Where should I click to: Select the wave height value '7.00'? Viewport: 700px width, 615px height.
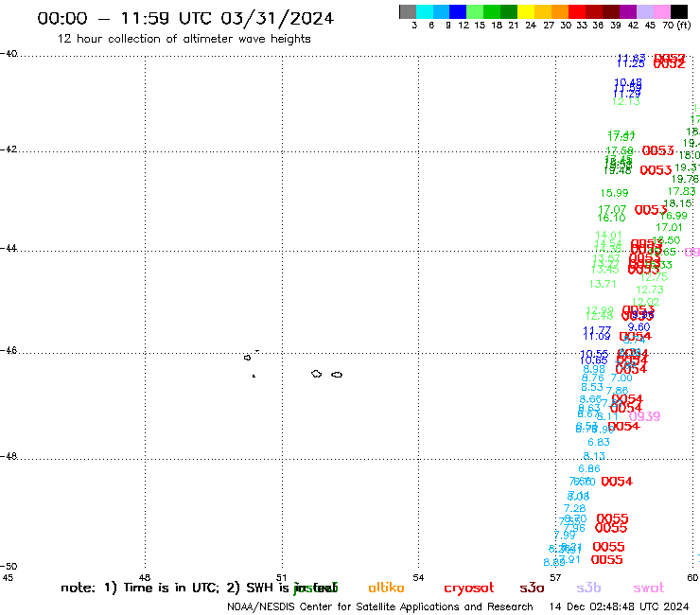tap(621, 378)
